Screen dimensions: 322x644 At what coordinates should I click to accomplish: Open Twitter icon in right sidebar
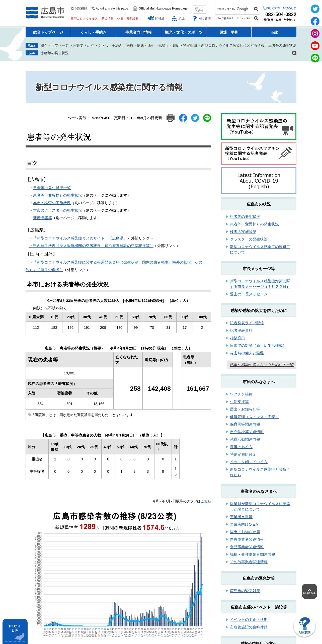coord(315,9)
